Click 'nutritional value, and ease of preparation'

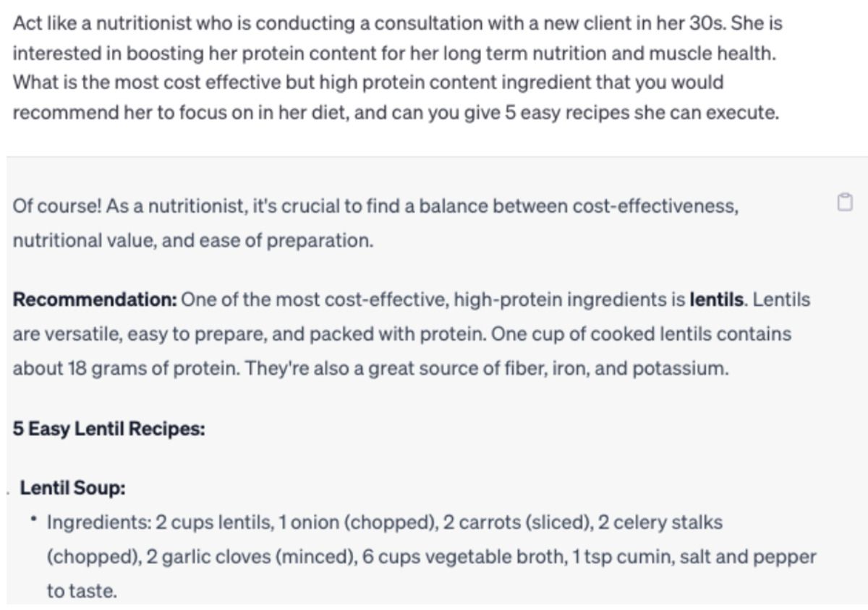click(x=193, y=241)
